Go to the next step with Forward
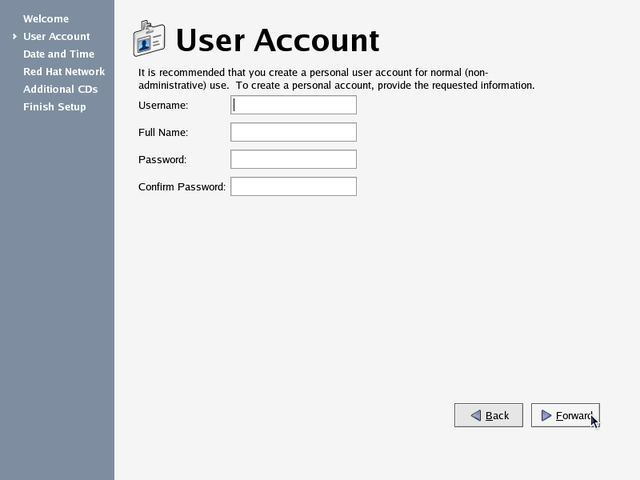 tap(565, 416)
